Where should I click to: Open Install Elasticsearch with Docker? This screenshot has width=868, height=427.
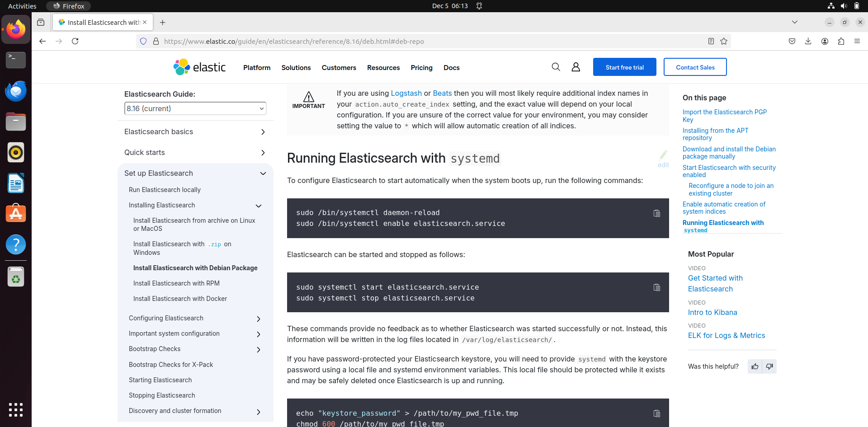pyautogui.click(x=180, y=299)
